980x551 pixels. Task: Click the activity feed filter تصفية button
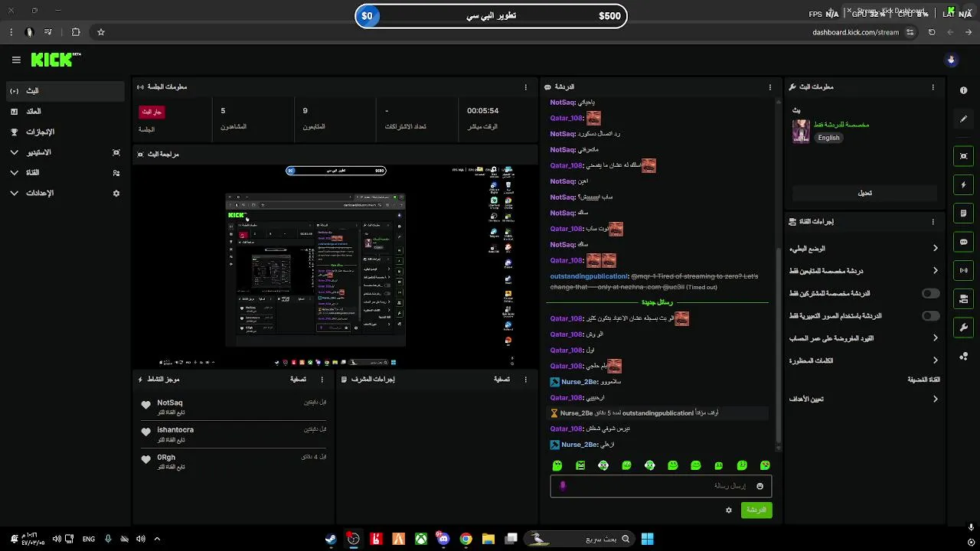298,380
